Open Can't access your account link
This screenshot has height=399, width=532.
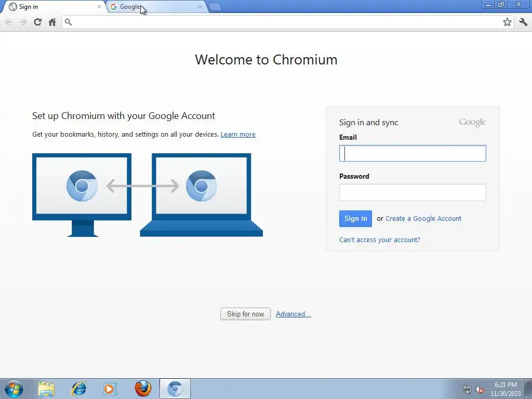coord(380,240)
